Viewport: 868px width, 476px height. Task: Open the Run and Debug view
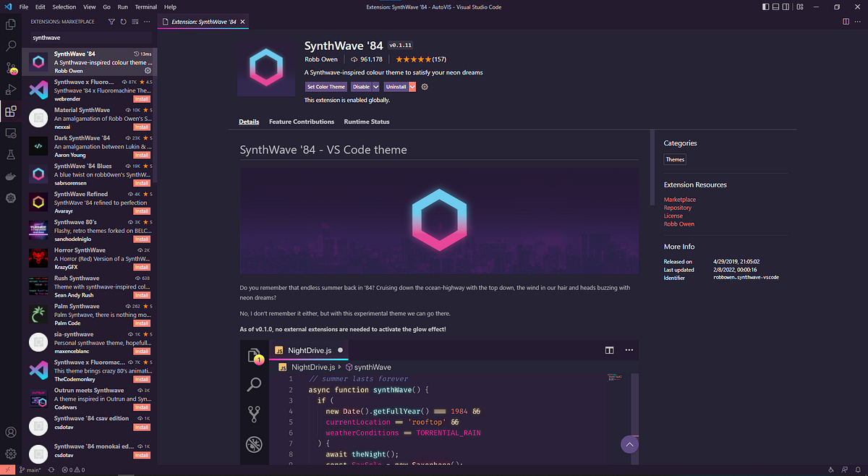point(10,90)
